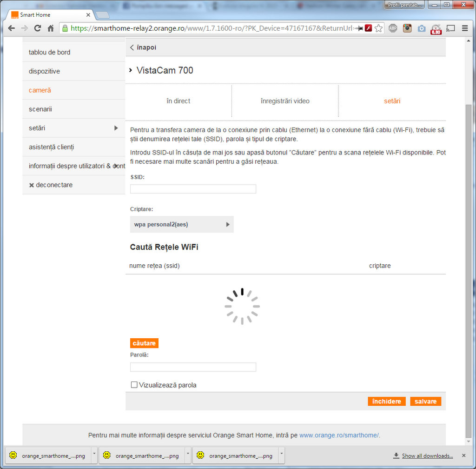Click the blue camera screenshot extension

point(422,28)
